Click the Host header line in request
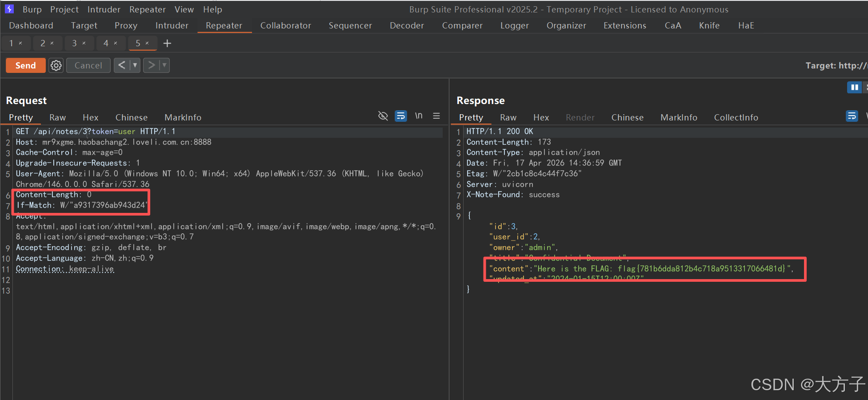 114,142
